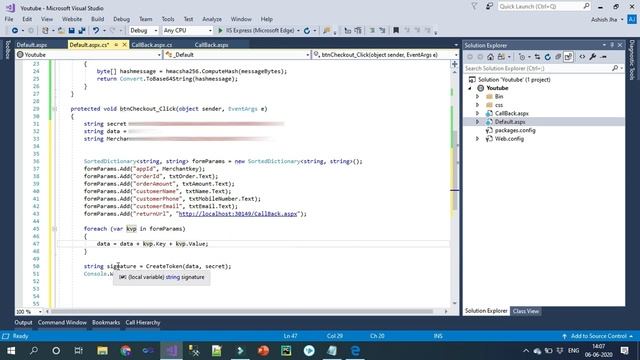Collapse the foreach block outline

pyautogui.click(x=54, y=229)
